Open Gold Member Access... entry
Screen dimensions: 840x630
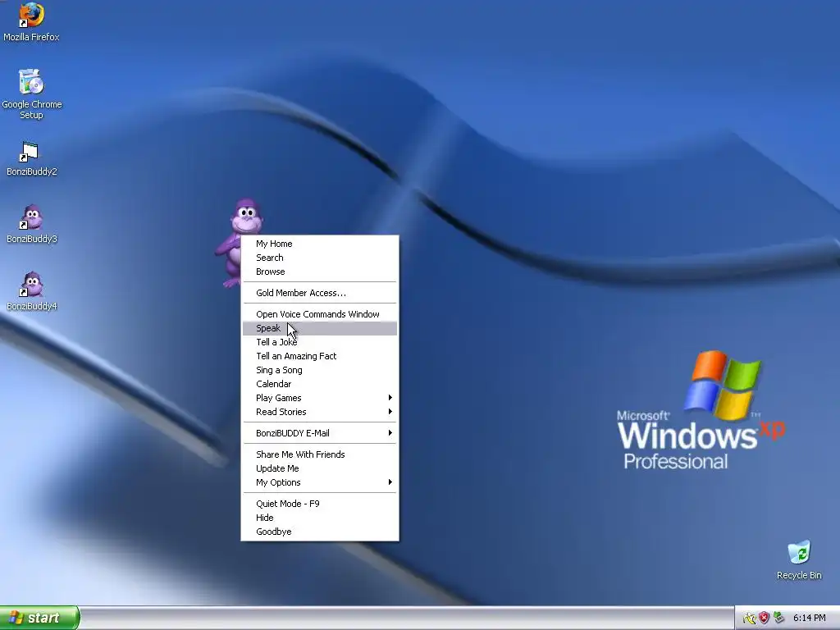[x=320, y=293]
